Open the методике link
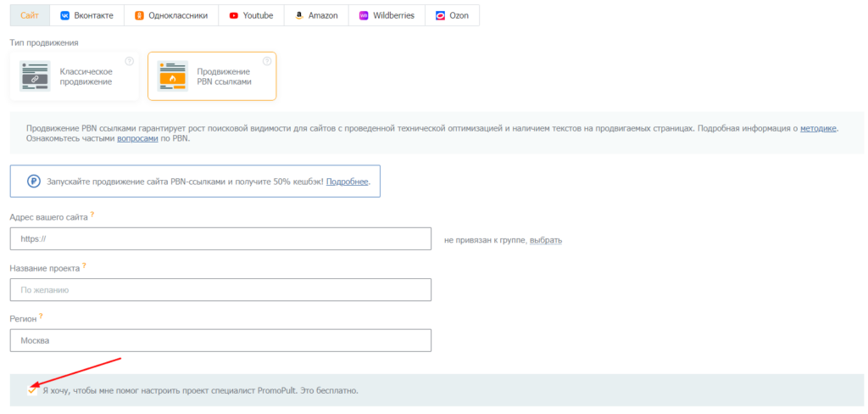The height and width of the screenshot is (414, 868). pyautogui.click(x=818, y=128)
